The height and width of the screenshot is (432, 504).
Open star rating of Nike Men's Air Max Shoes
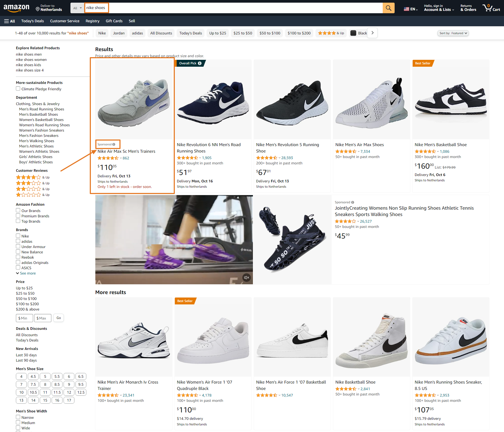(x=346, y=151)
